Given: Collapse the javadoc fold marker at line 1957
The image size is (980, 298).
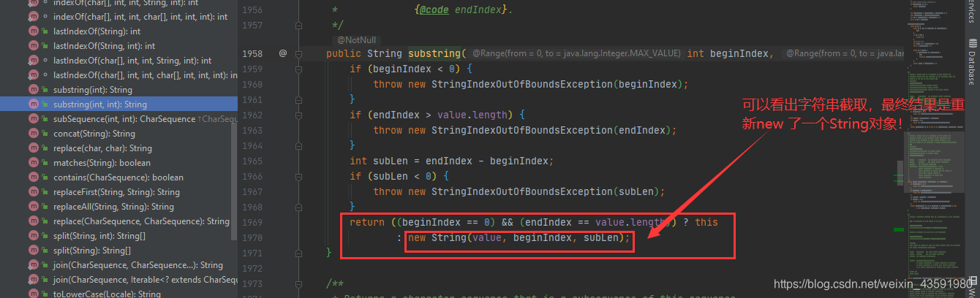Looking at the screenshot, I should pos(298,26).
